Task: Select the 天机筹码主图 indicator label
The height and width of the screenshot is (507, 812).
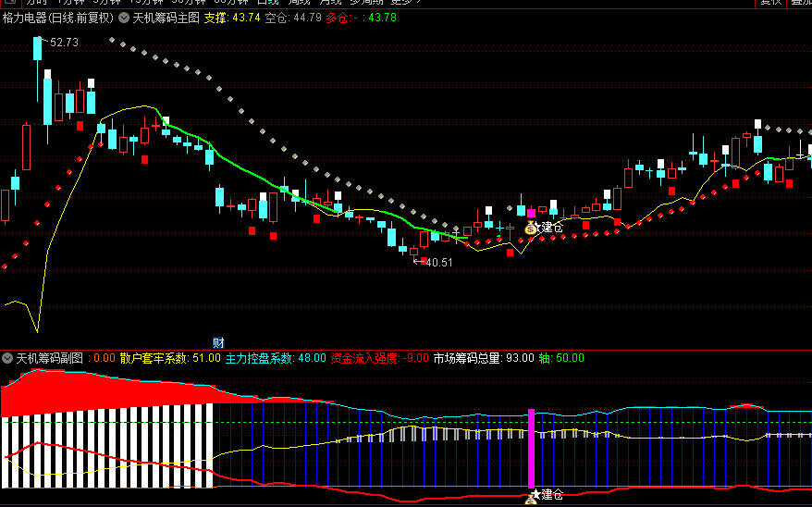Action: (x=166, y=18)
